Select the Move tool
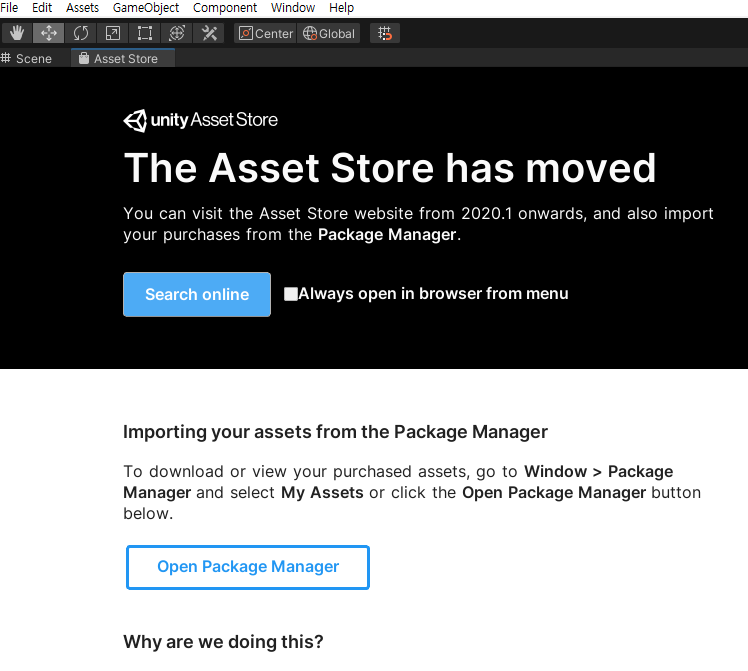 pos(49,33)
